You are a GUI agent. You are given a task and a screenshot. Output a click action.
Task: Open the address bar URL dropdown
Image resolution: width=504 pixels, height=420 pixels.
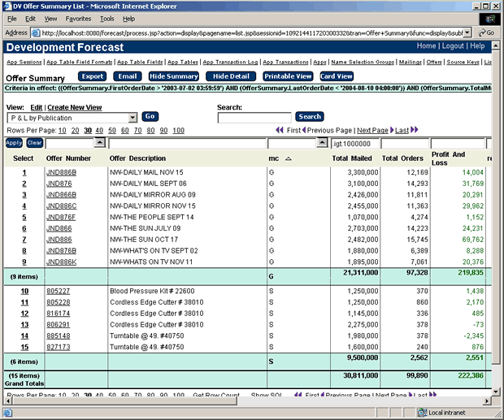coord(467,32)
